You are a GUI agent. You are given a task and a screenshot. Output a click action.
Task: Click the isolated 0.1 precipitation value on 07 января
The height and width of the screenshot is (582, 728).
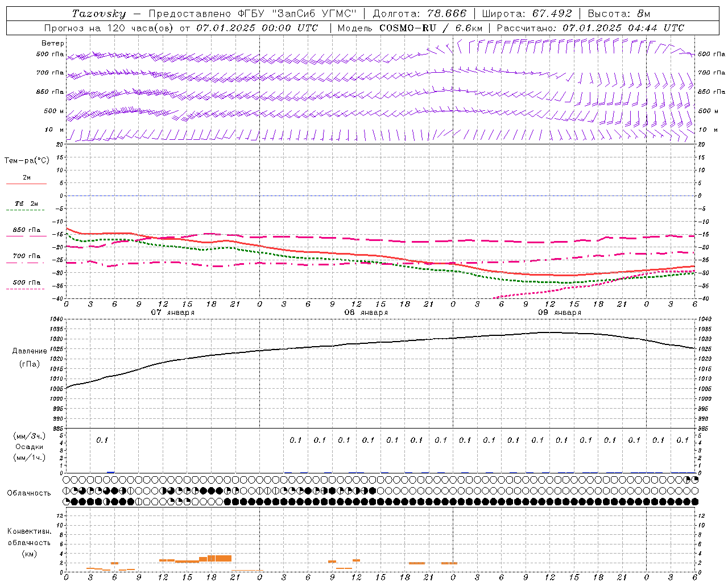click(102, 440)
